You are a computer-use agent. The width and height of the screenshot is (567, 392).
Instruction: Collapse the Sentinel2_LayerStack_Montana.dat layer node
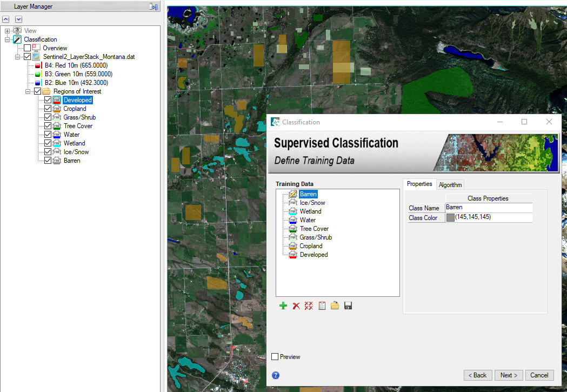pyautogui.click(x=18, y=57)
